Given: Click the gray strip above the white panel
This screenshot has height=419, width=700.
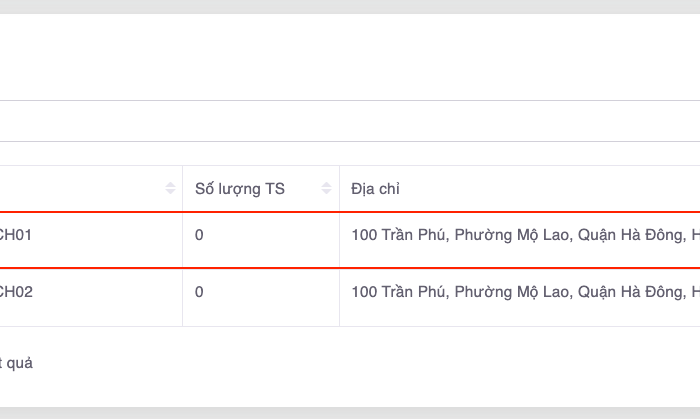Looking at the screenshot, I should [350, 6].
